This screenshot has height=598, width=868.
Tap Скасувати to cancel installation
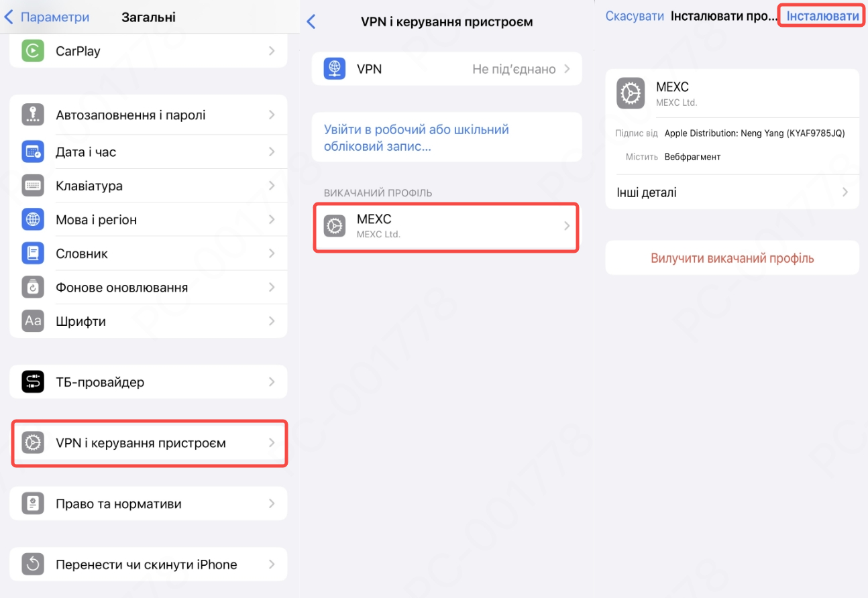(634, 16)
